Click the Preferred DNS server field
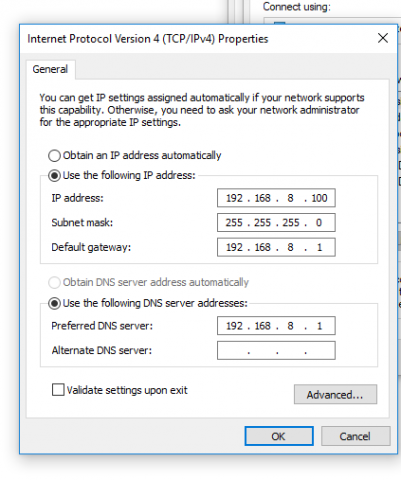Screen dimensions: 401x480 tap(276, 326)
